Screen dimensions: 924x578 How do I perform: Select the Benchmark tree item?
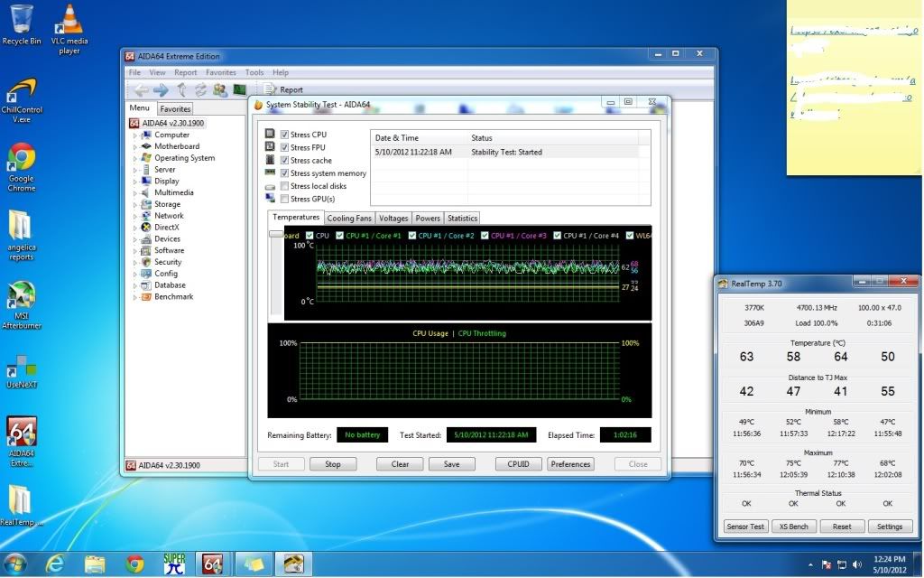click(x=173, y=296)
